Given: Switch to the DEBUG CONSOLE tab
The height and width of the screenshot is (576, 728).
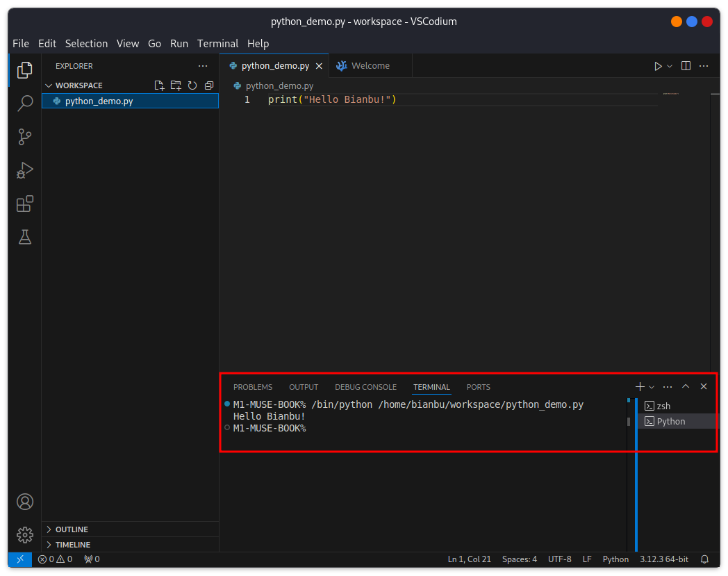Looking at the screenshot, I should tap(365, 387).
